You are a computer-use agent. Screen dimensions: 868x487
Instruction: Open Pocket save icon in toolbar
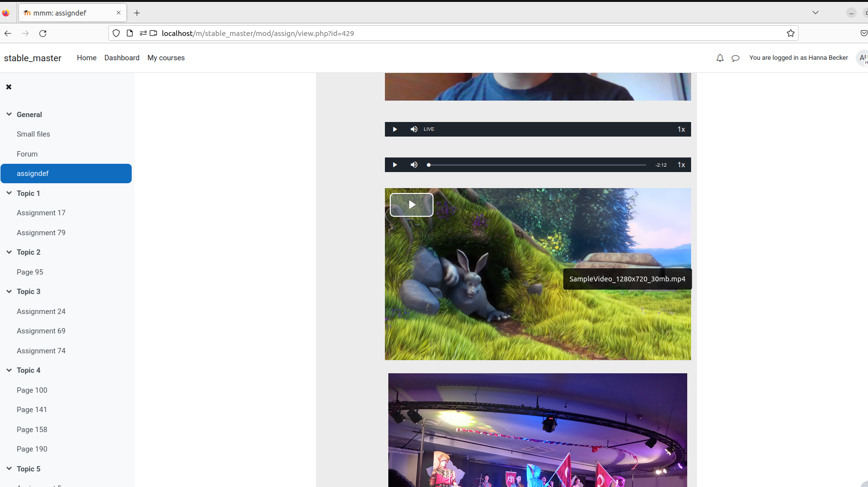(x=864, y=33)
